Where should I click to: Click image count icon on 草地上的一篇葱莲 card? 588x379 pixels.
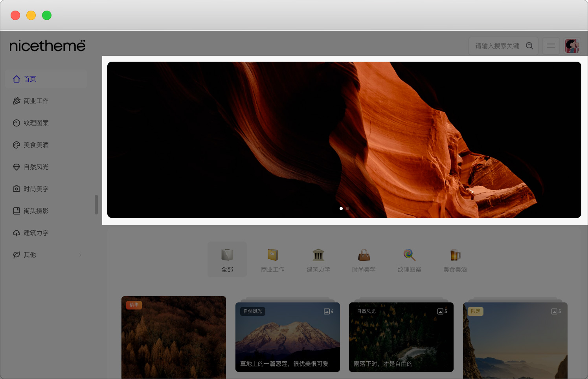(327, 311)
